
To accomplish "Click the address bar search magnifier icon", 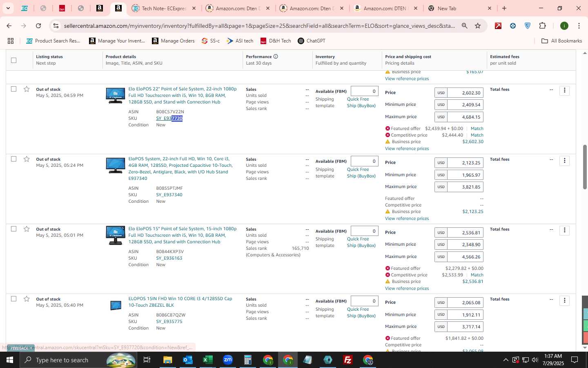I will coord(464,26).
